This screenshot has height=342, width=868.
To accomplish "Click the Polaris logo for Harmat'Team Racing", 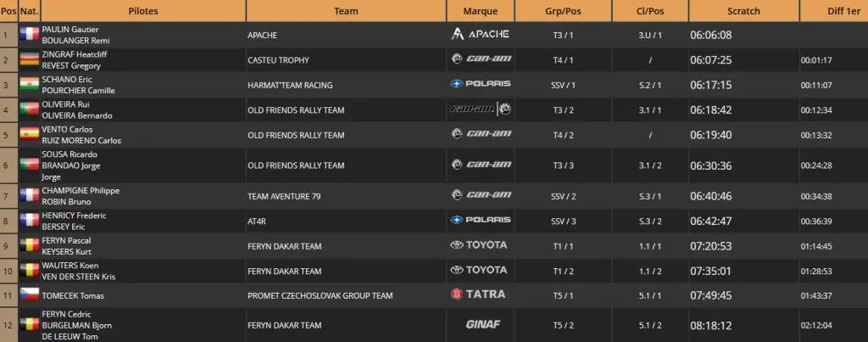I will 480,85.
